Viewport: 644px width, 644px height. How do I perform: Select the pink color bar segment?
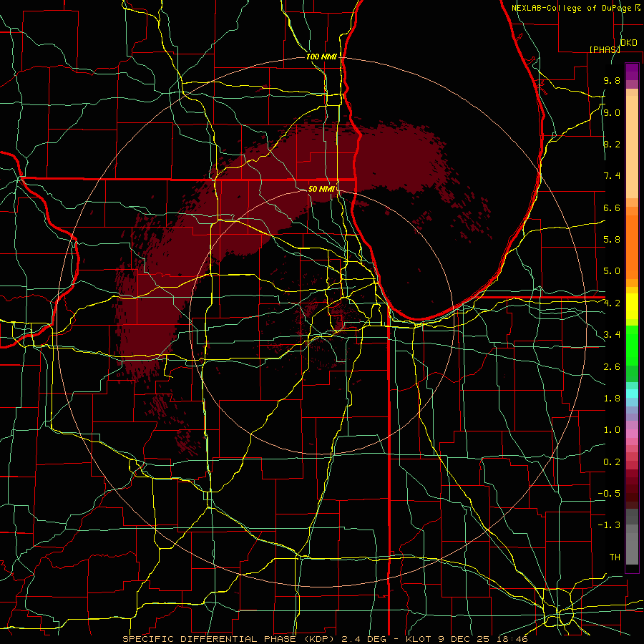click(632, 434)
